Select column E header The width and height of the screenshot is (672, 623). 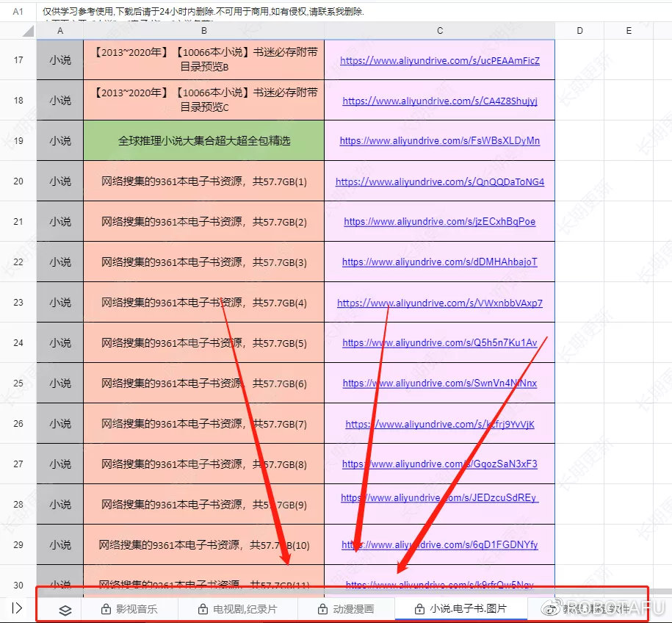click(629, 31)
